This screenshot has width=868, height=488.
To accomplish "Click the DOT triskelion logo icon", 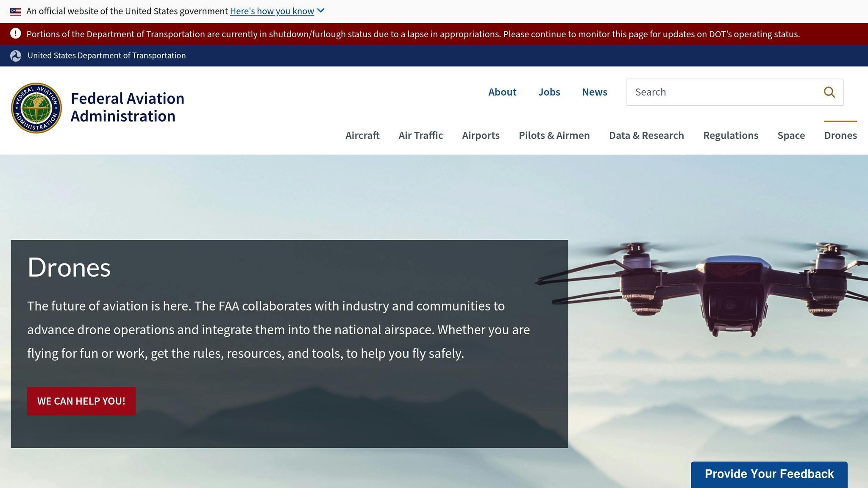I will pos(16,55).
